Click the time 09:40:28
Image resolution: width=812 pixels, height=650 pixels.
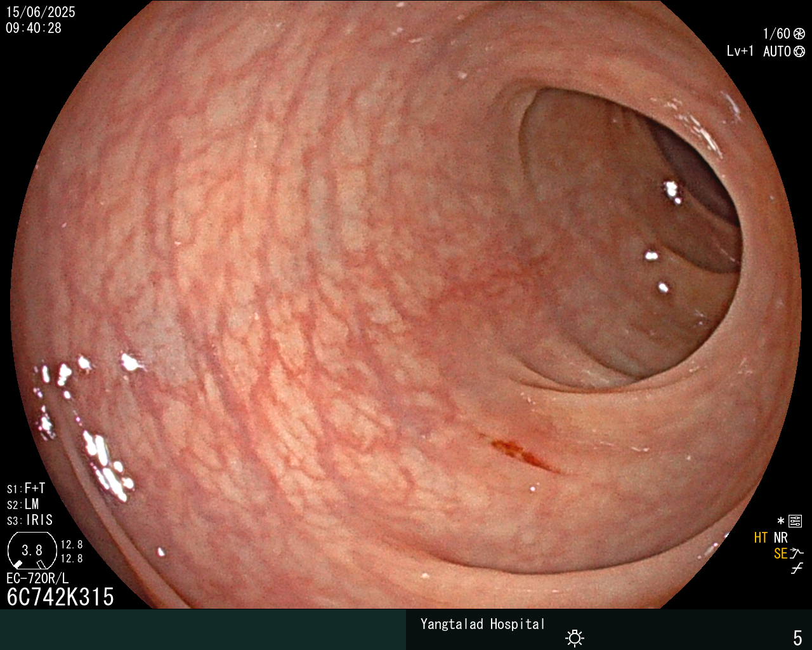[34, 28]
